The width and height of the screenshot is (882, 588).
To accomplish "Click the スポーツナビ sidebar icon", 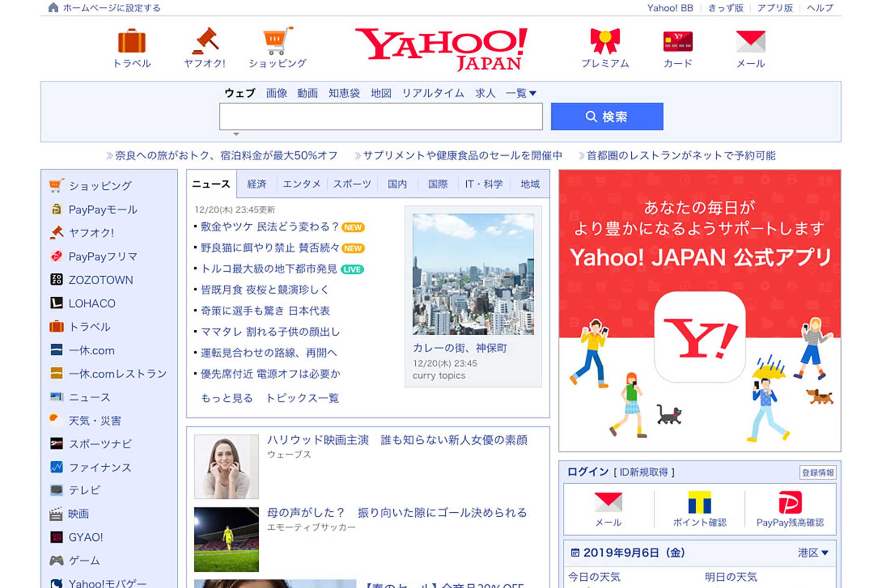I will (x=57, y=443).
